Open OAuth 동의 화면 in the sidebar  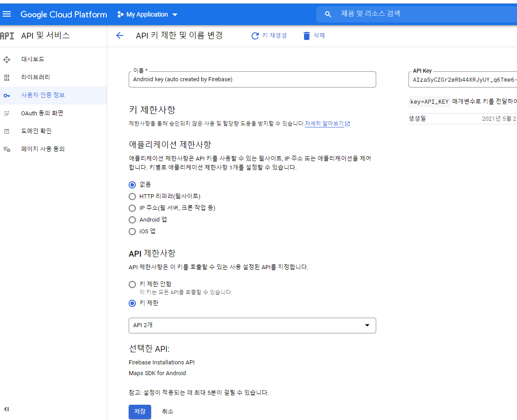pos(42,113)
